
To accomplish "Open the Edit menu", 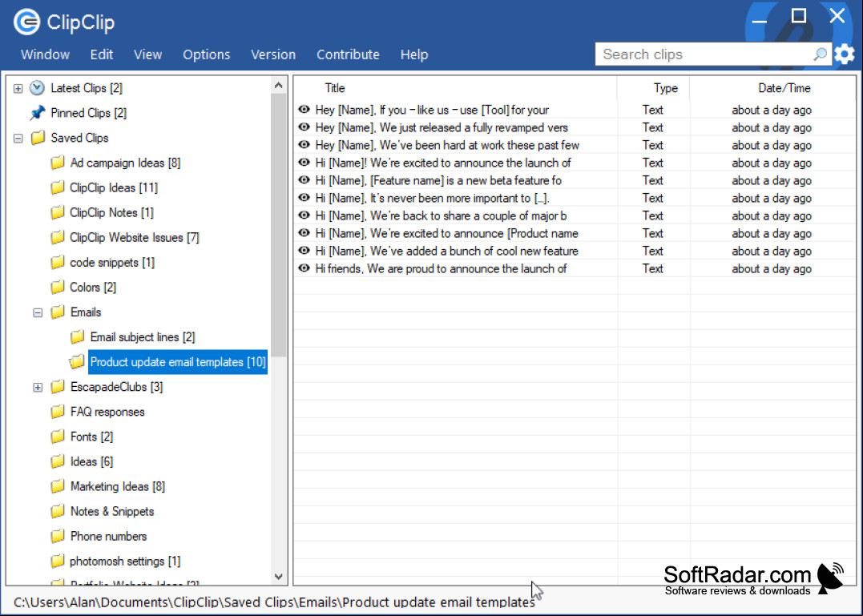I will [x=102, y=54].
